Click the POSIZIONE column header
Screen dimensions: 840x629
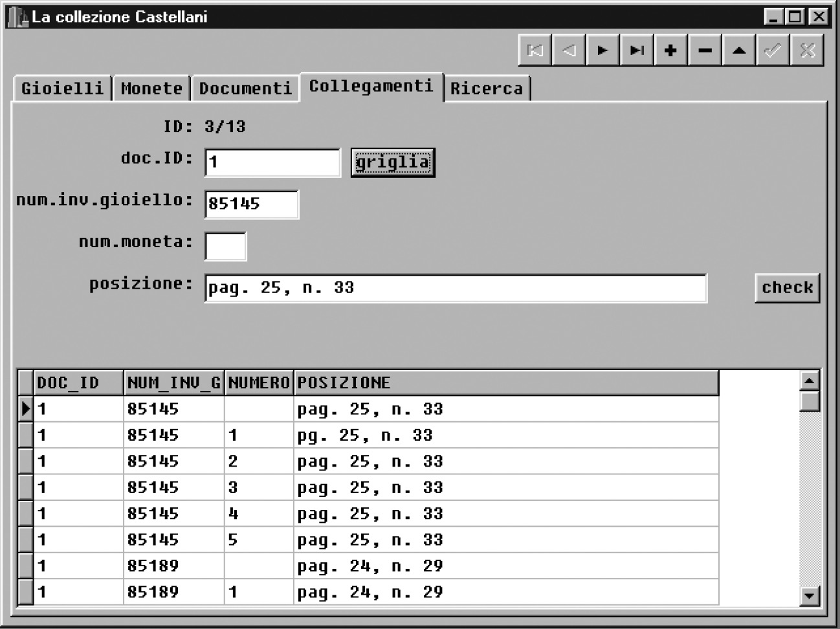[x=507, y=383]
